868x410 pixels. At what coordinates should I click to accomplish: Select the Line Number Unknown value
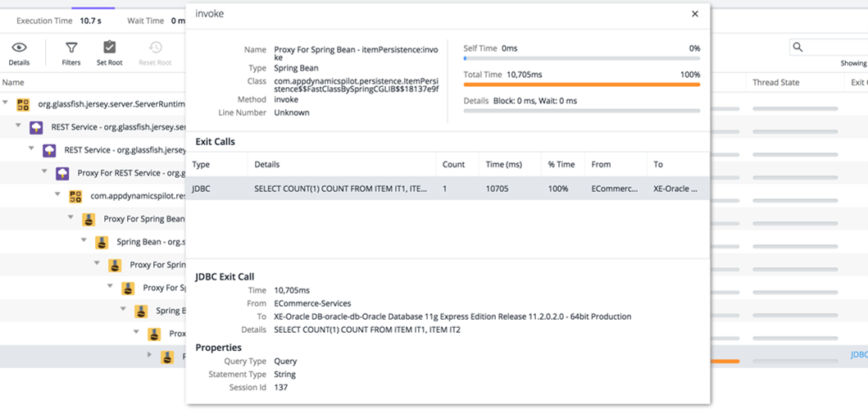(292, 112)
